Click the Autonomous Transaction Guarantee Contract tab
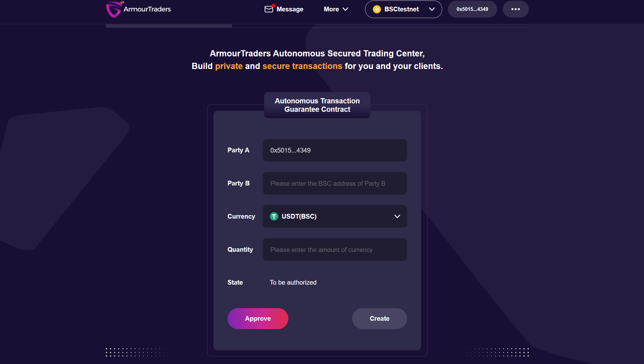644x364 pixels. pos(317,105)
